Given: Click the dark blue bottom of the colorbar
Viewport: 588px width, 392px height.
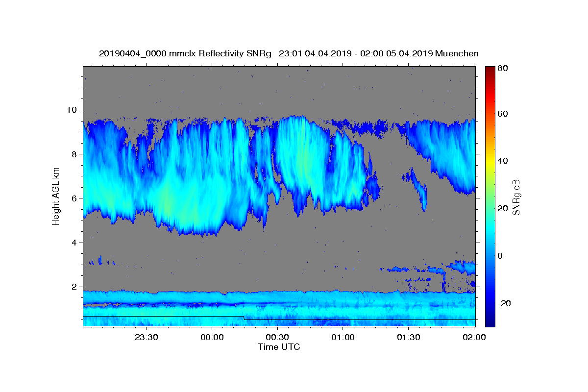Looking at the screenshot, I should coord(490,321).
